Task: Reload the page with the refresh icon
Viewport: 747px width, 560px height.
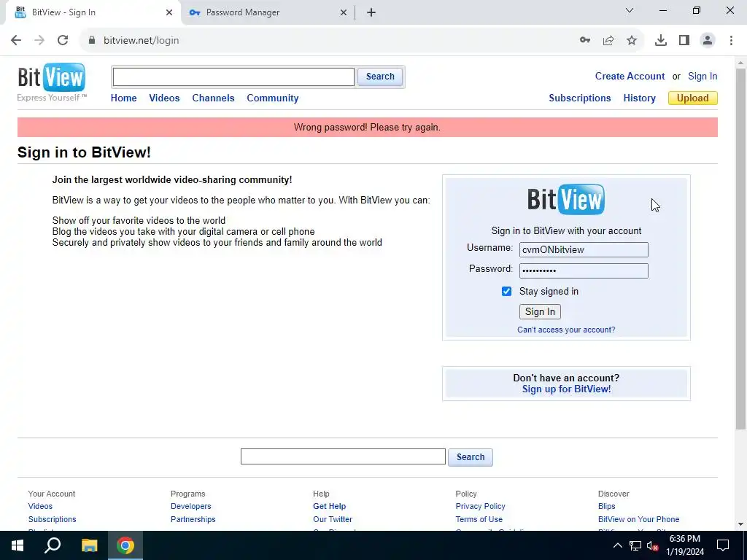Action: (63, 41)
